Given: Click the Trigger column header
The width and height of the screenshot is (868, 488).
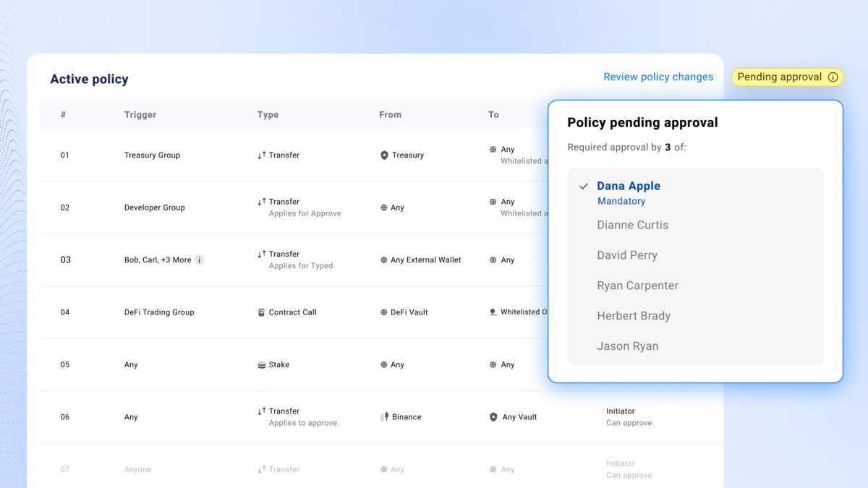Looking at the screenshot, I should click(140, 114).
